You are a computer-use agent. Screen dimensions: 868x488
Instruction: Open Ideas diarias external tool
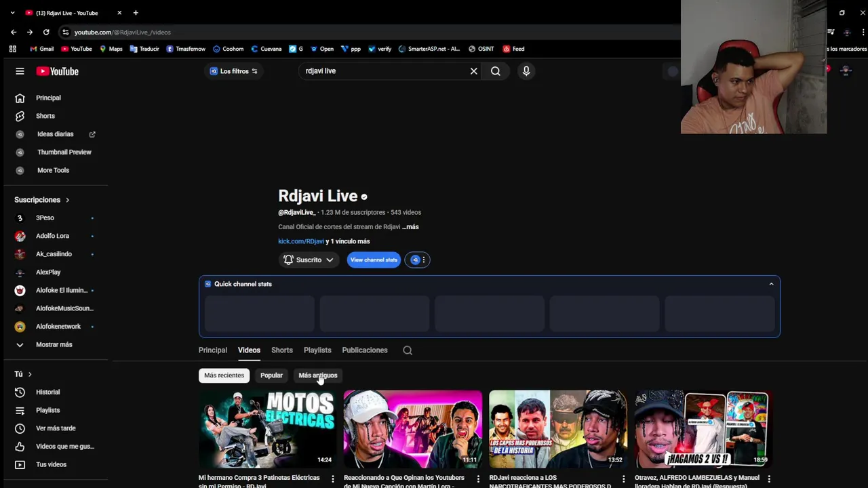[x=56, y=134]
